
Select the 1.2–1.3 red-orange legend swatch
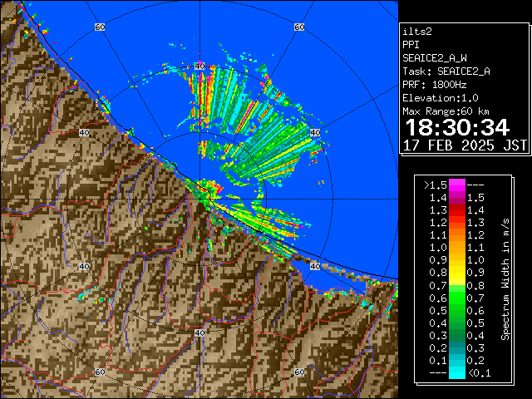coord(457,223)
